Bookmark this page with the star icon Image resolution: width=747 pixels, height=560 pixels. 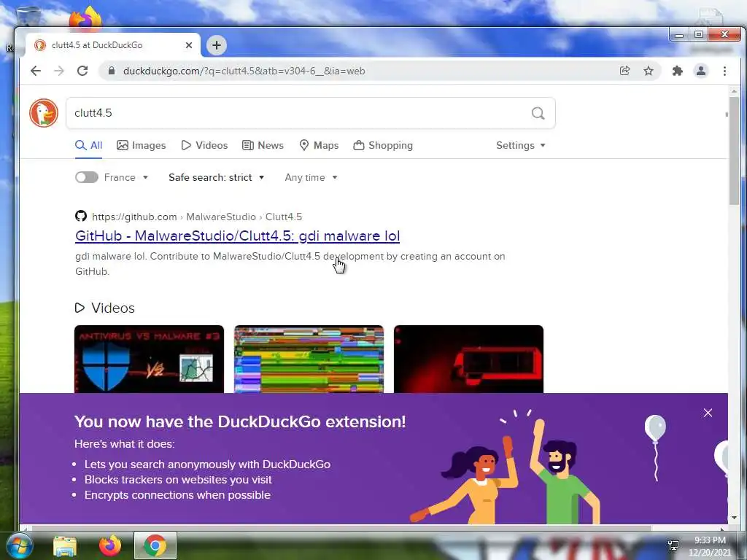click(649, 71)
